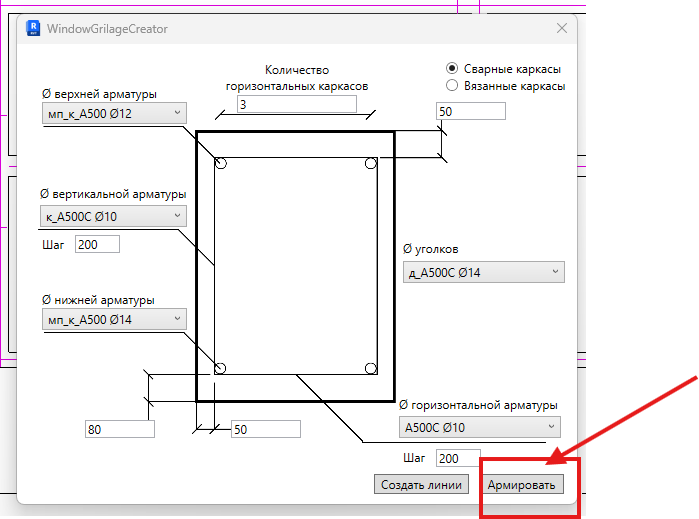Click the bottom cover field showing 80
The width and height of the screenshot is (699, 519).
tap(120, 429)
